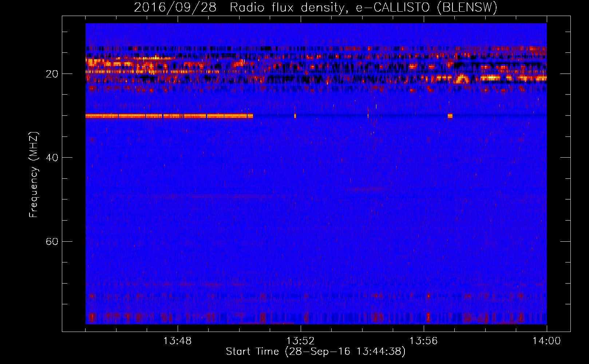Click the 40 MHz frequency tick label
The width and height of the screenshot is (589, 364).
pyautogui.click(x=52, y=158)
